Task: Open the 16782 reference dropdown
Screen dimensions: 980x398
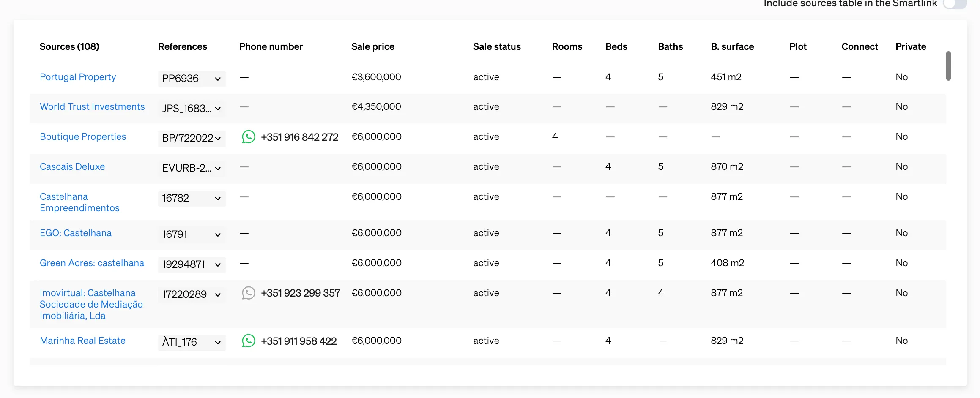Action: pos(192,198)
